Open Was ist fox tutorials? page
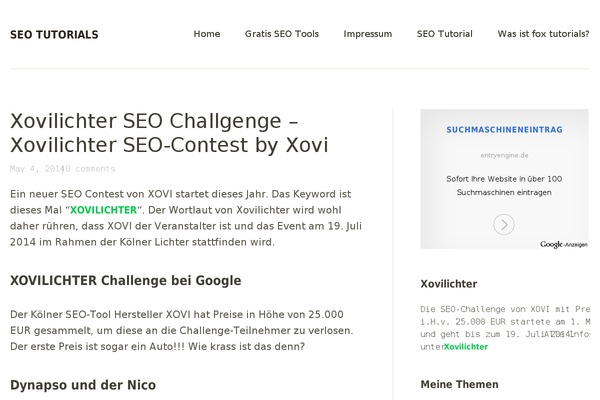Viewport: 600px width, 400px height. pos(543,34)
